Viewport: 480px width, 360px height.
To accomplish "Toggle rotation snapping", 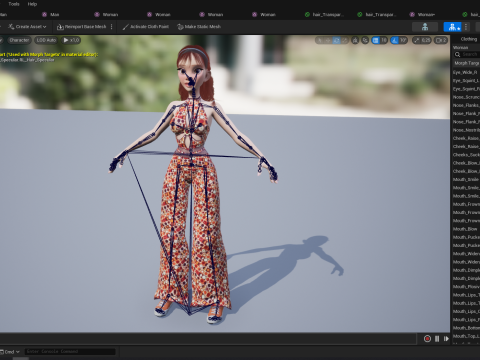I will [395, 40].
